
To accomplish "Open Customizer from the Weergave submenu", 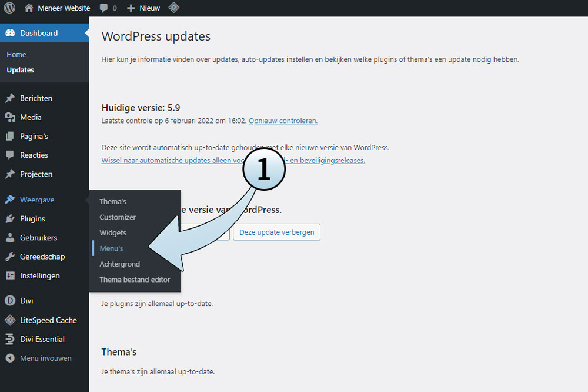I will (118, 217).
